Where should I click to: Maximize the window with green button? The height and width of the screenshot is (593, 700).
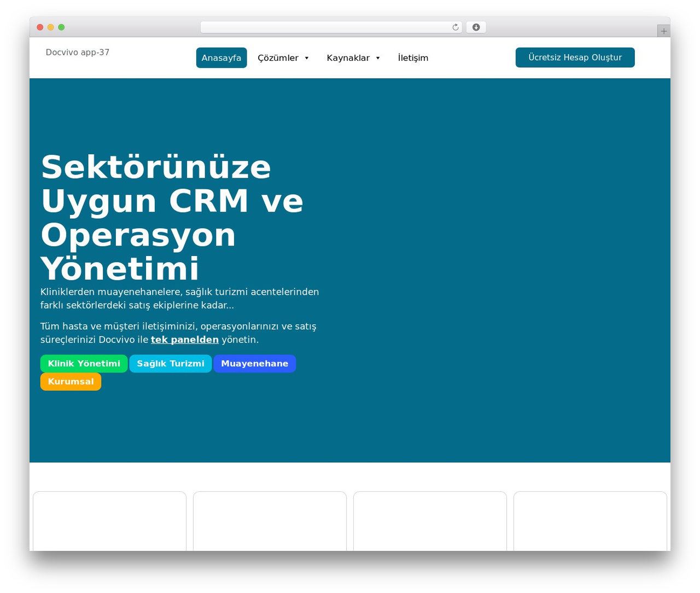coord(62,27)
